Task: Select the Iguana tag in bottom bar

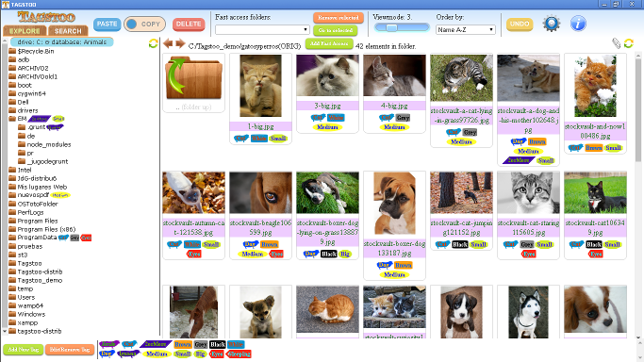Action: (128, 354)
